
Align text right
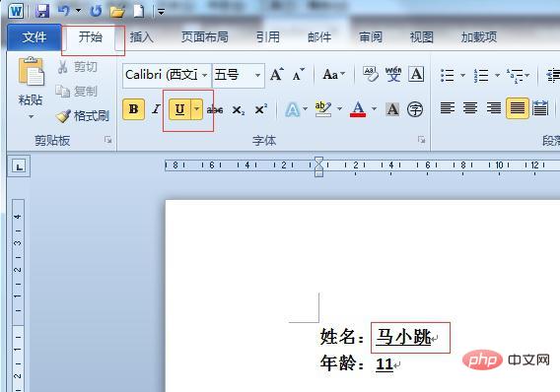[494, 108]
